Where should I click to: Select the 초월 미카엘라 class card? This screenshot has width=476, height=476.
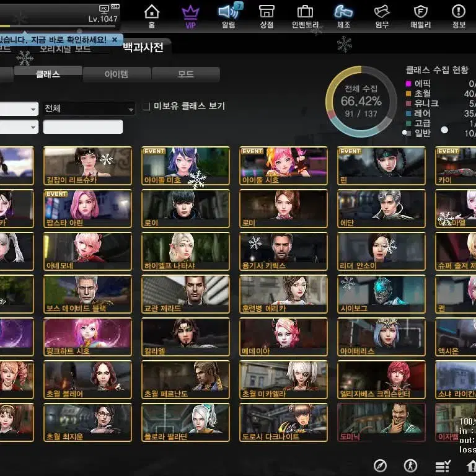click(x=283, y=380)
